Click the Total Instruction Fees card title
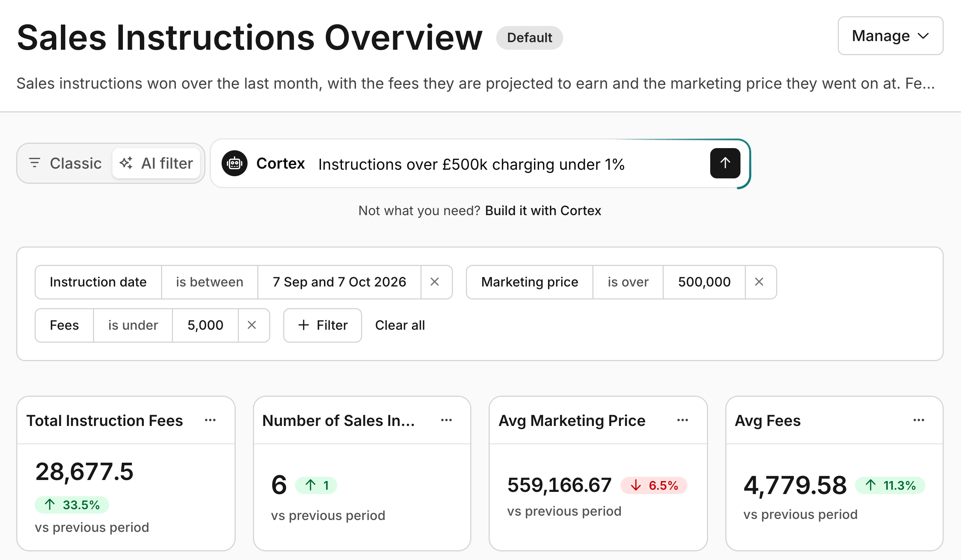Viewport: 961px width, 560px height. [104, 421]
